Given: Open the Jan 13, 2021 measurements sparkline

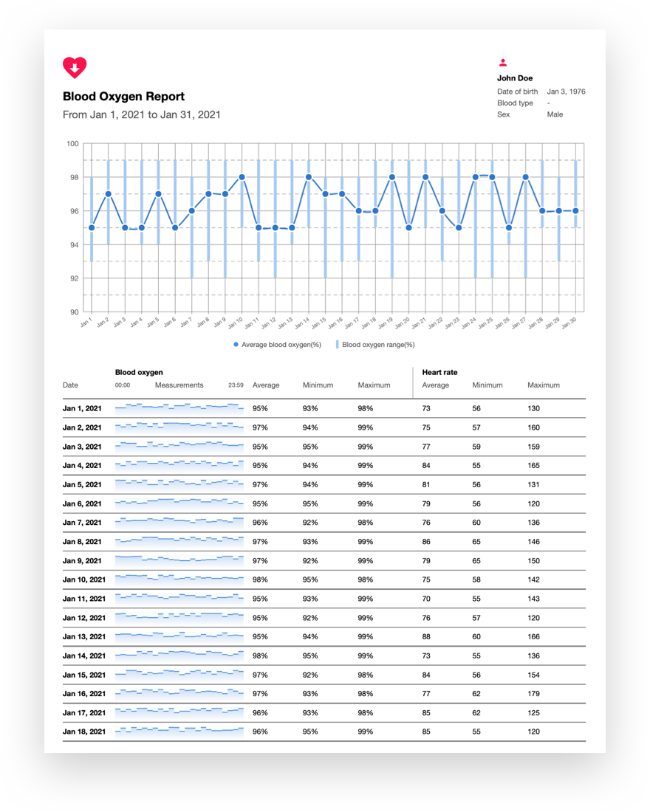Looking at the screenshot, I should (x=179, y=636).
